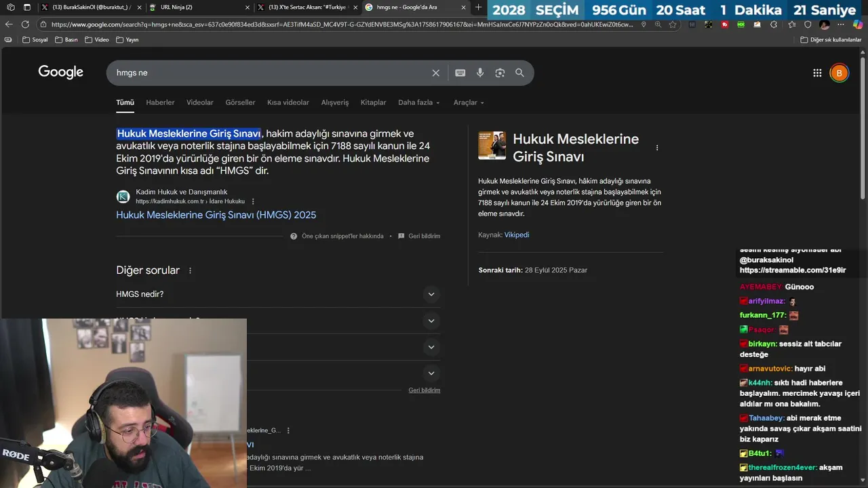Open Google Lens image search
Viewport: 868px width, 488px height.
pos(500,73)
